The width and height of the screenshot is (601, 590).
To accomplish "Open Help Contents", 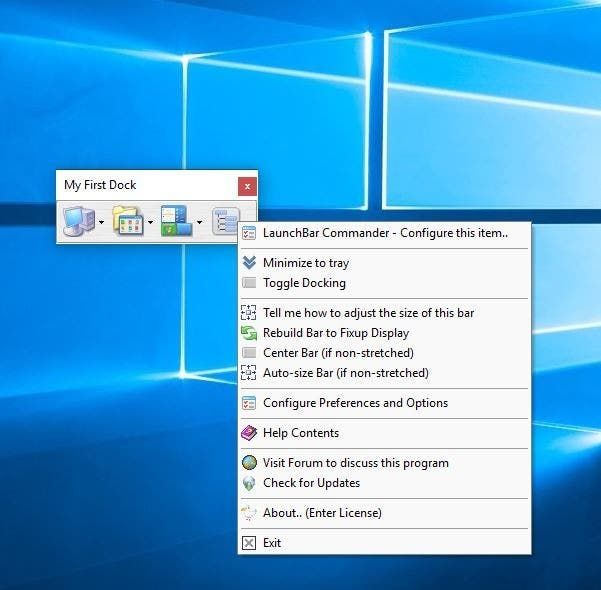I will pos(384,433).
